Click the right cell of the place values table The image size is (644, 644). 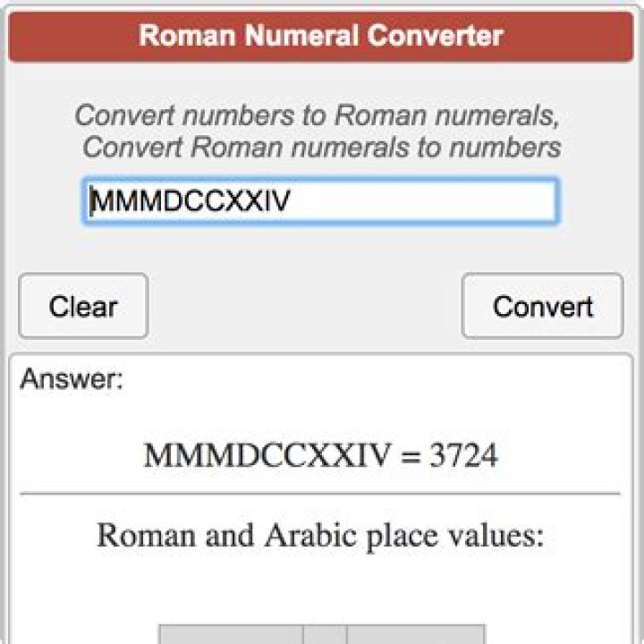[x=416, y=634]
